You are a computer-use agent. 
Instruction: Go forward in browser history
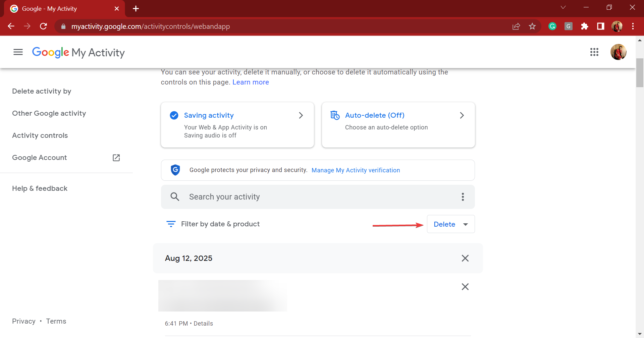(27, 26)
